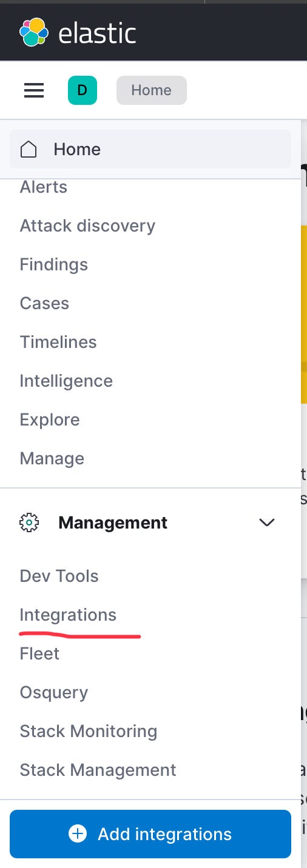Open Dev Tools under Management
The image size is (307, 868).
click(x=59, y=576)
